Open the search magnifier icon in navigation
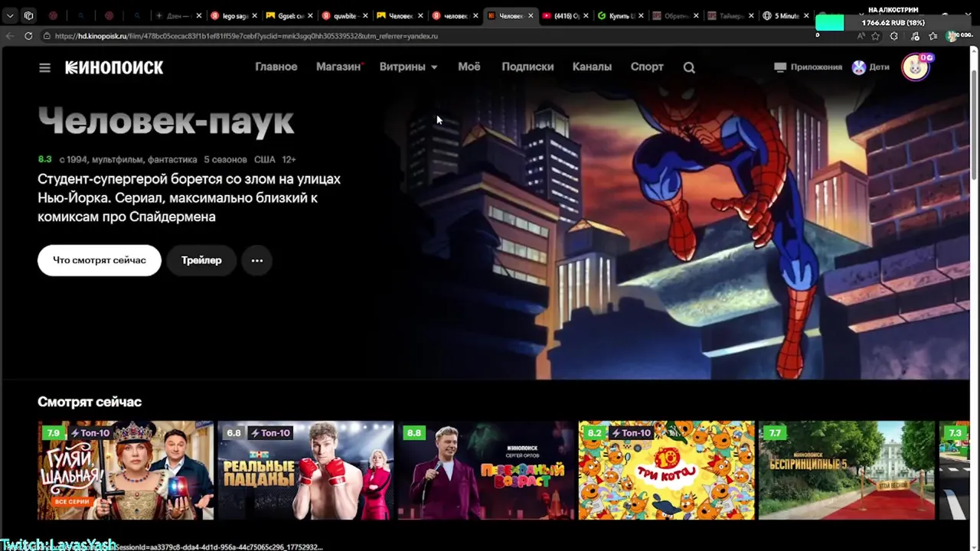This screenshot has height=551, width=980. click(689, 67)
